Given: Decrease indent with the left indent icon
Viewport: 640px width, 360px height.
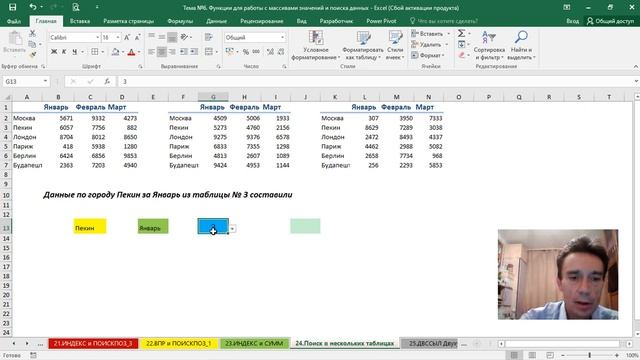Looking at the screenshot, I should 184,52.
